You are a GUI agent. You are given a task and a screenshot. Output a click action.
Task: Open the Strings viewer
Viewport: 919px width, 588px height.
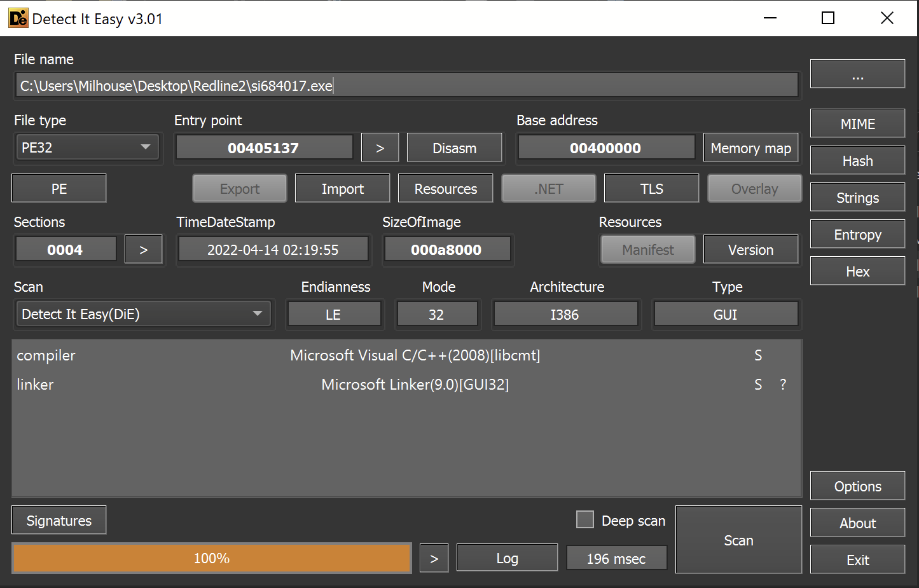click(857, 197)
